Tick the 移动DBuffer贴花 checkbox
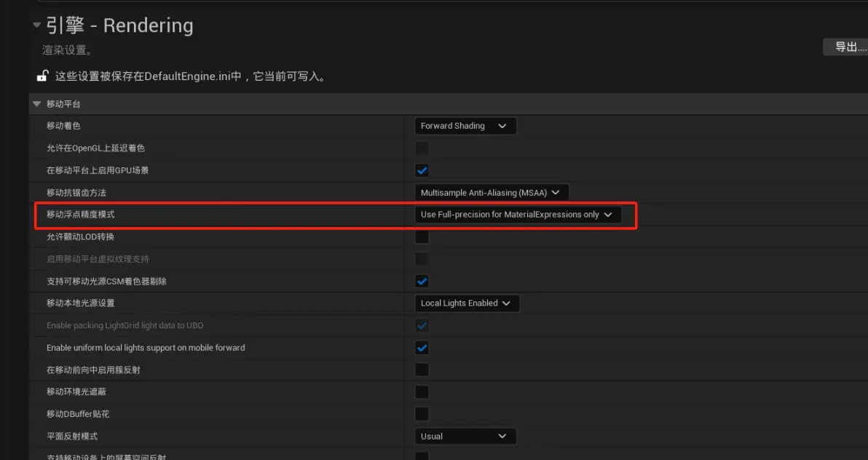868x460 pixels. [x=422, y=414]
